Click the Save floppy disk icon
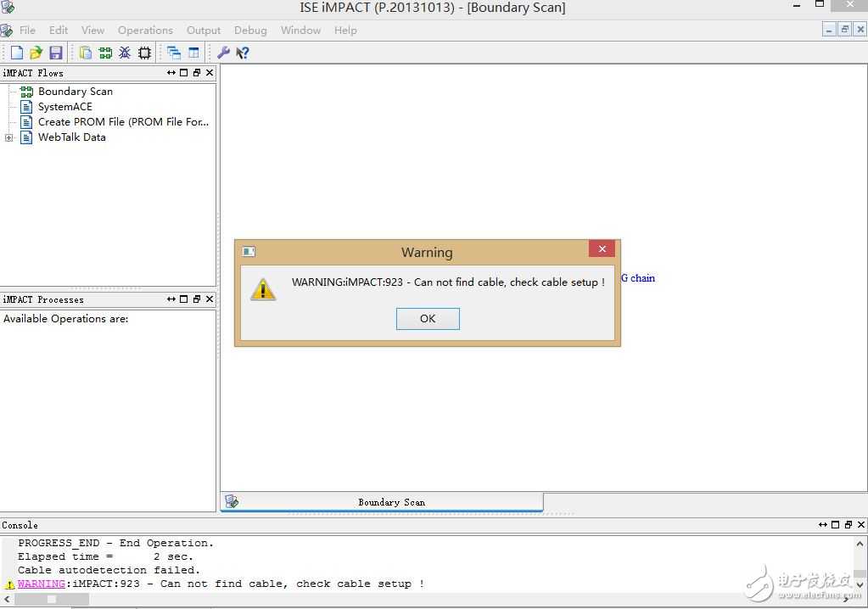Viewport: 868px width, 609px height. [56, 53]
